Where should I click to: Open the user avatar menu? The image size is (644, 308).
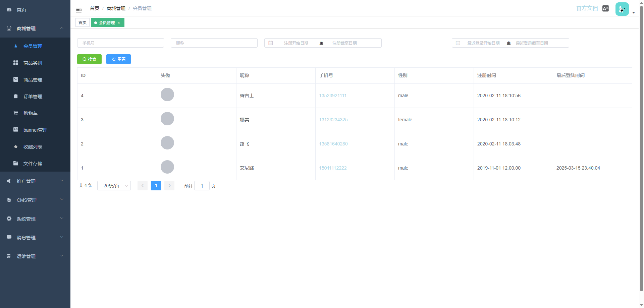(622, 9)
